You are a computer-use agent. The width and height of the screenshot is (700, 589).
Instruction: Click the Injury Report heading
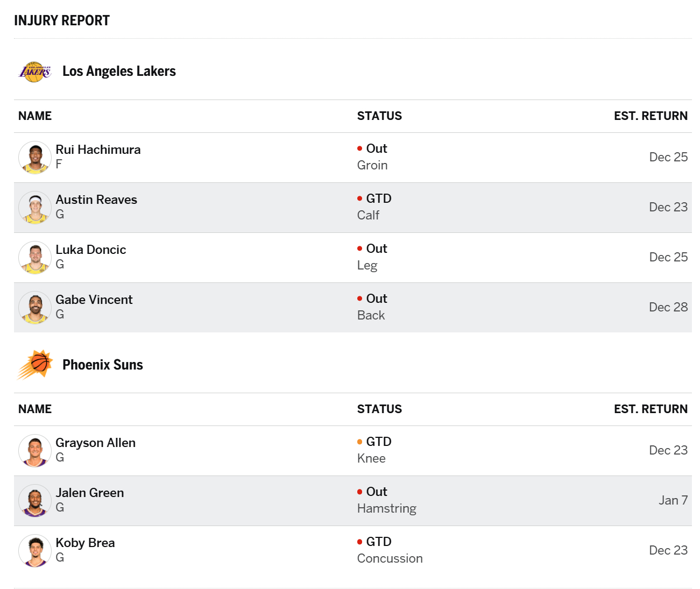pos(62,20)
